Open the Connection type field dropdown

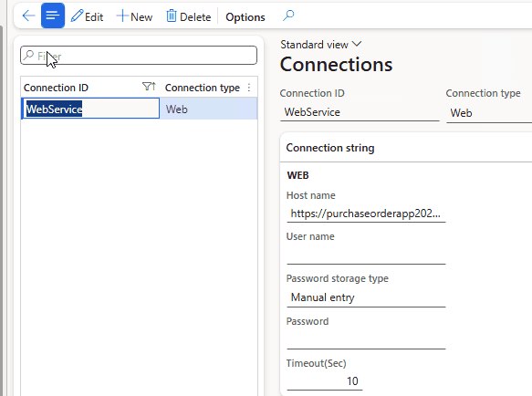[x=489, y=113]
